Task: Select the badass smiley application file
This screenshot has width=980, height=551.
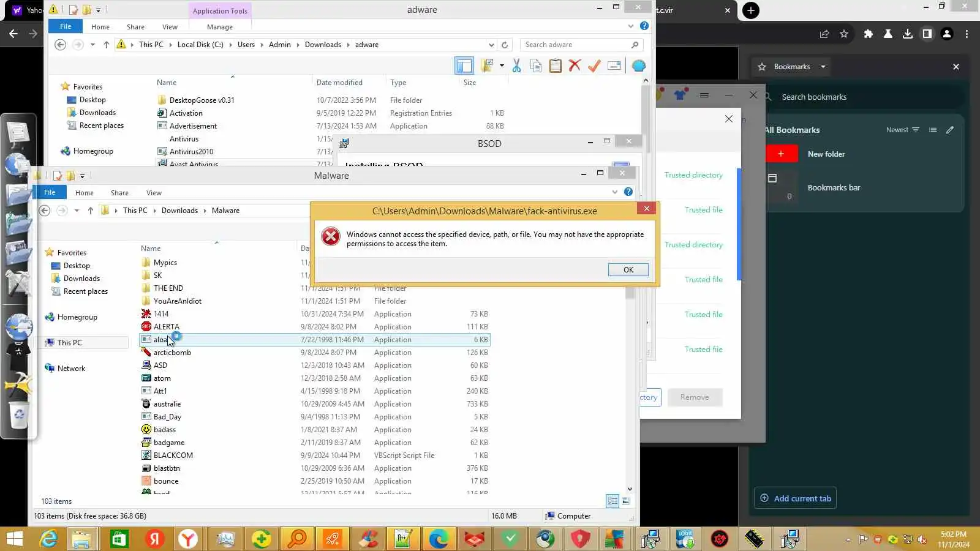Action: coord(164,430)
